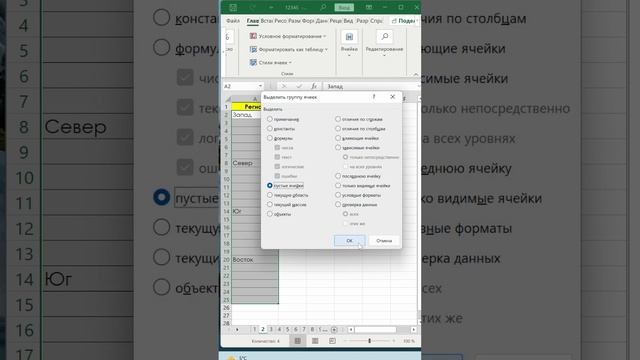Switch to sheet tab 1
The image size is (640, 360).
(x=255, y=329)
